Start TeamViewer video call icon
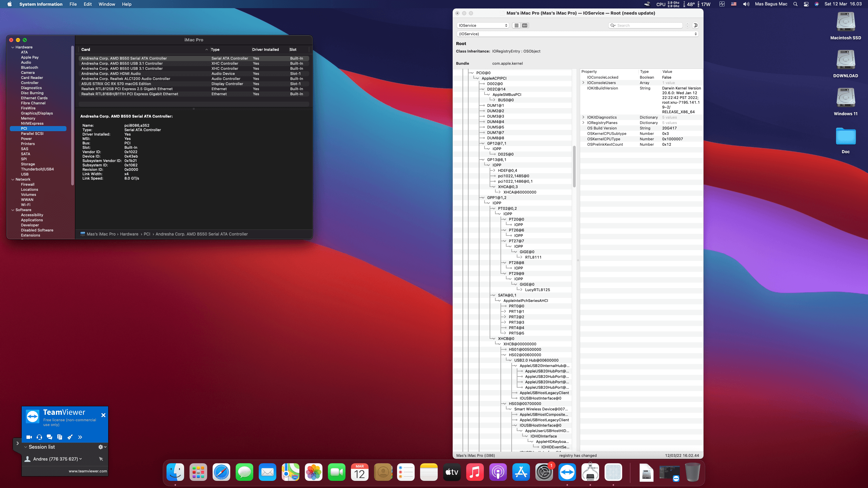Viewport: 868px width, 488px height. point(29,437)
